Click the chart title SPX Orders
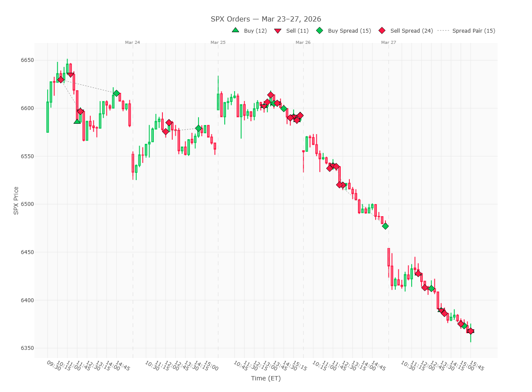Viewport: 532px width, 392px height. [x=266, y=19]
